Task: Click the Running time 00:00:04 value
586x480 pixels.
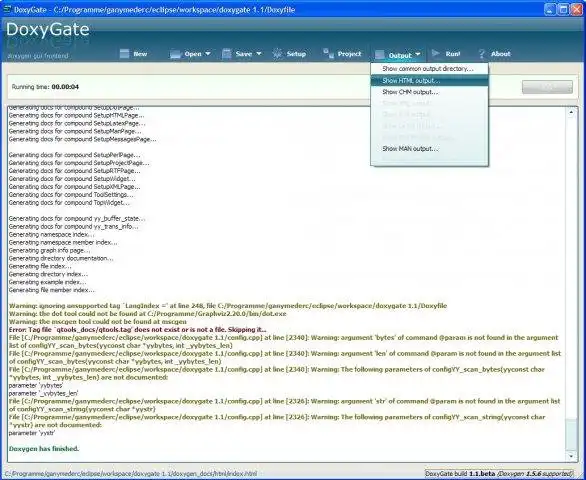Action: click(65, 87)
